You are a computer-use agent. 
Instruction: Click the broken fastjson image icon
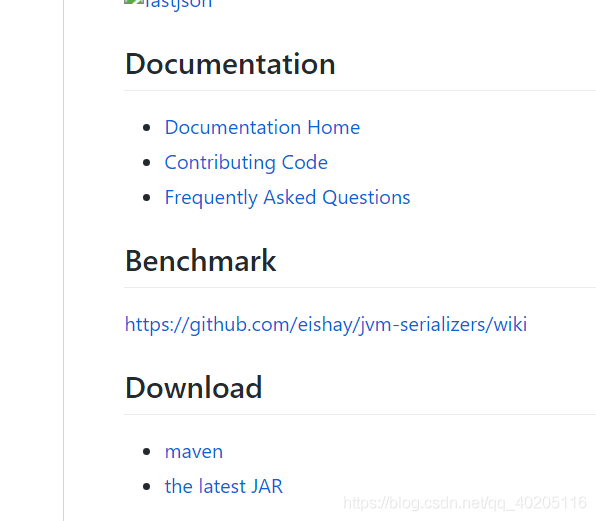[x=134, y=2]
